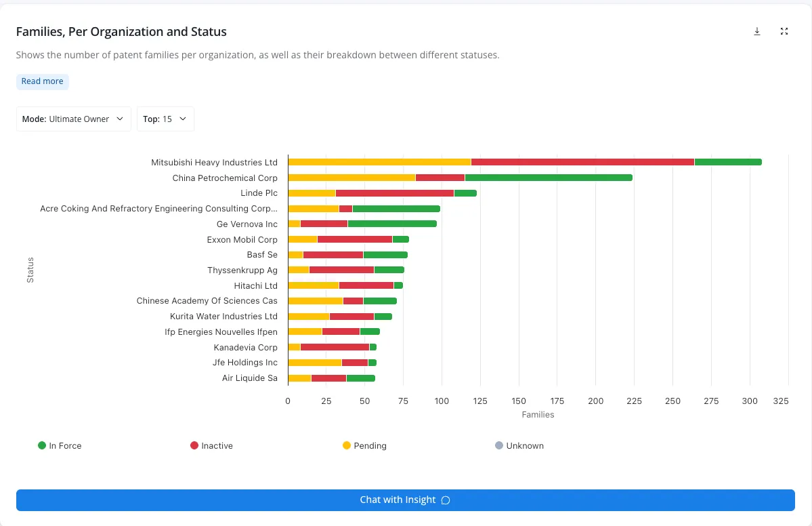Open the Mode: Ultimate Owner dropdown

pyautogui.click(x=74, y=119)
